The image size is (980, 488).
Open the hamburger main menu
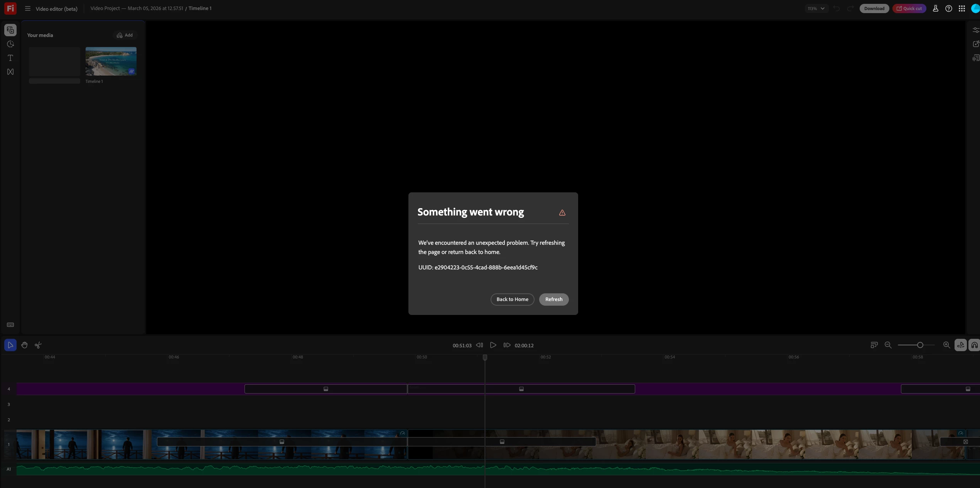pyautogui.click(x=28, y=8)
